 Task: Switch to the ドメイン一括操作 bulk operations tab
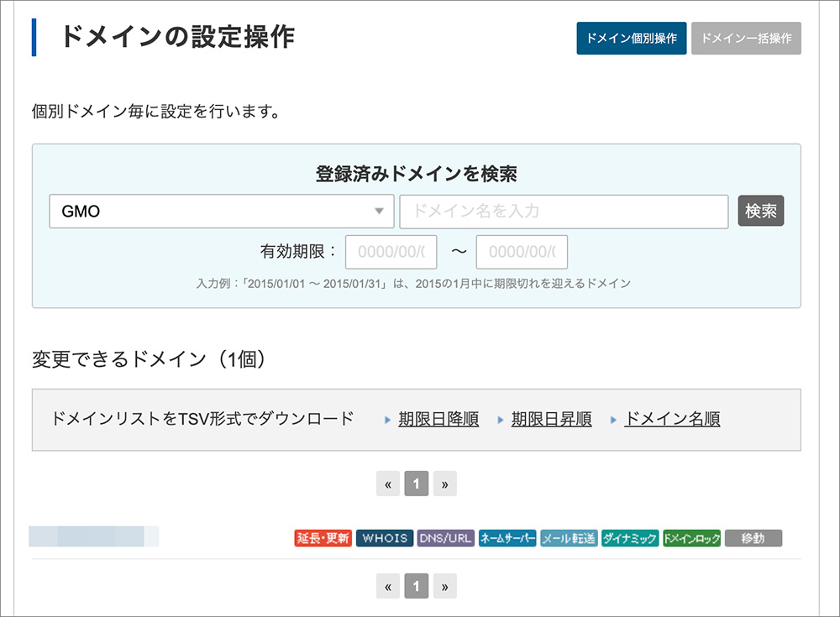[746, 38]
